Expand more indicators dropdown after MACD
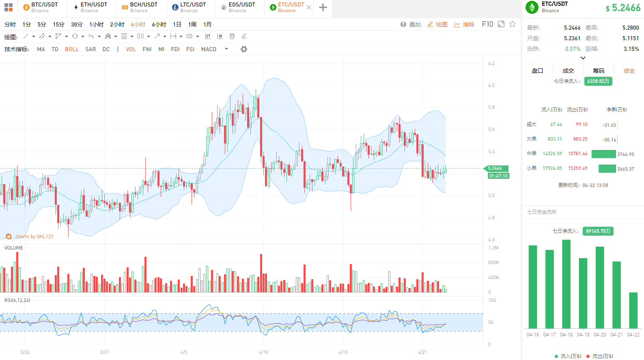Image resolution: width=644 pixels, height=360 pixels. [226, 49]
